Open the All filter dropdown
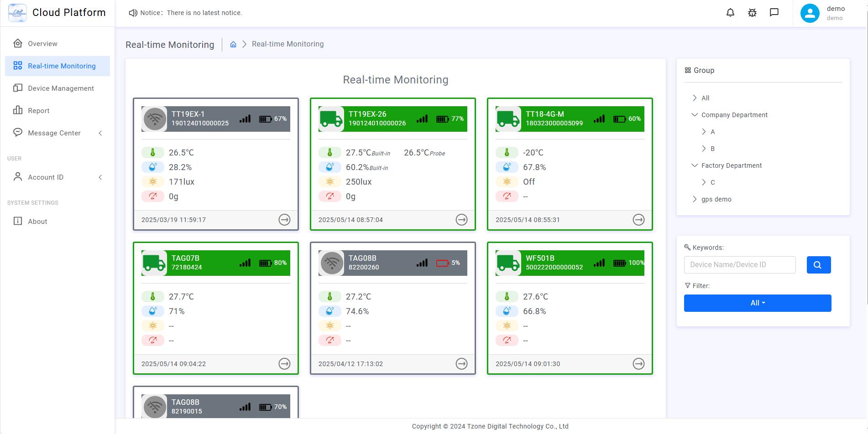Image resolution: width=868 pixels, height=434 pixels. [x=757, y=303]
